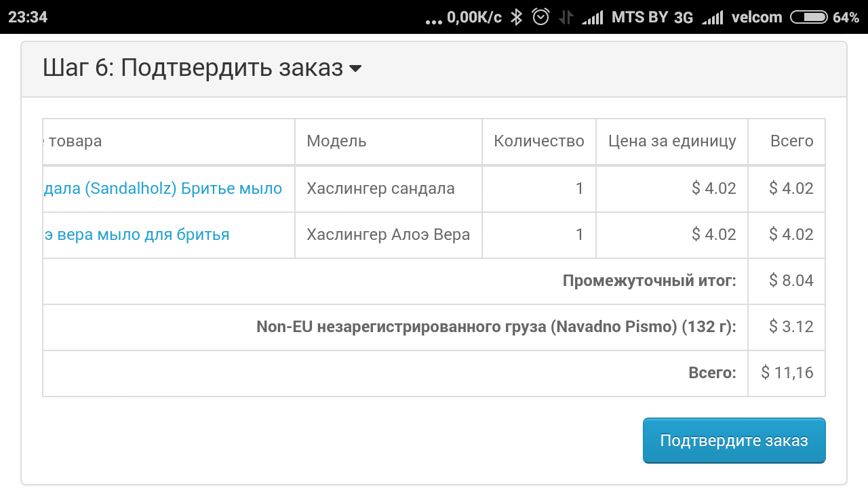
Task: Tap the Bluetooth status icon
Action: point(516,17)
